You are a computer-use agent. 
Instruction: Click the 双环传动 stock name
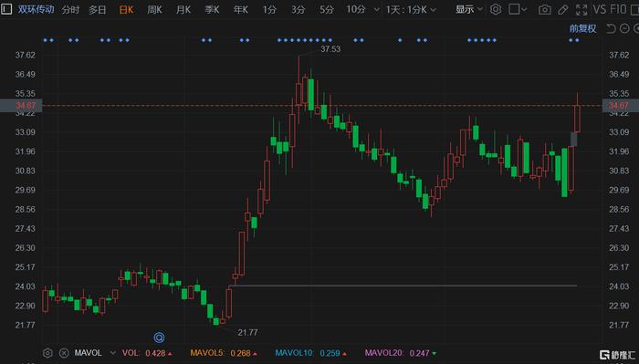coord(36,9)
